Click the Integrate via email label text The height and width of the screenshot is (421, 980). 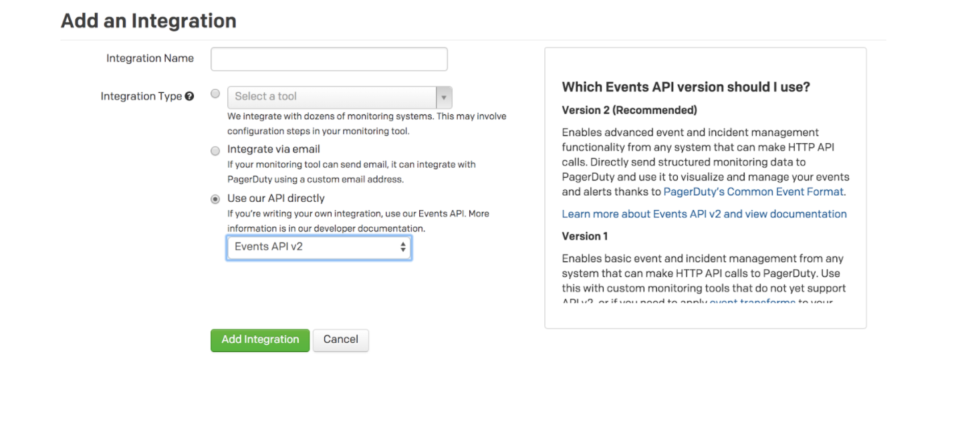point(273,149)
